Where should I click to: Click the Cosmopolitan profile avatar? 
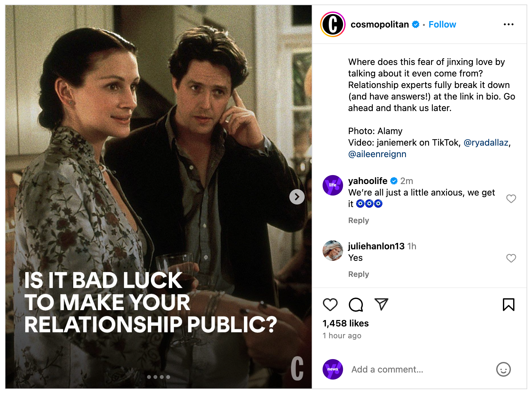click(x=332, y=24)
